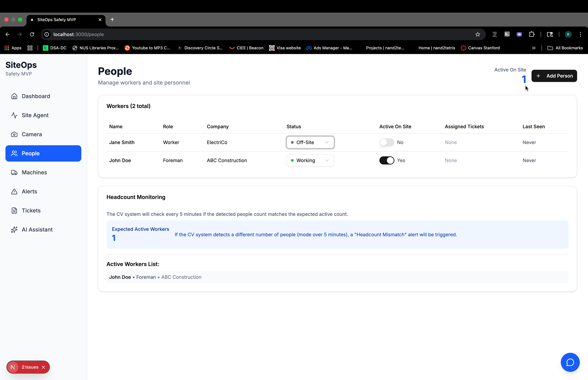The image size is (588, 380).
Task: Dismiss the 2 Issues badge
Action: click(x=43, y=367)
